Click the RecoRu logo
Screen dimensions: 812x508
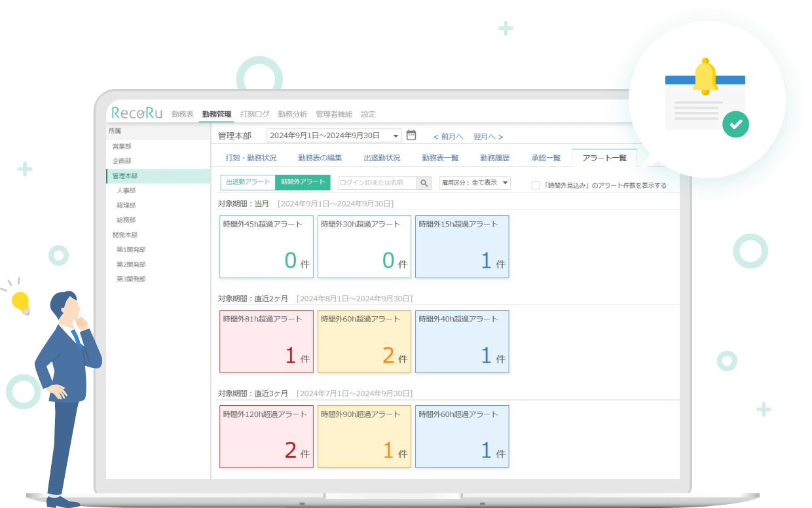[137, 113]
